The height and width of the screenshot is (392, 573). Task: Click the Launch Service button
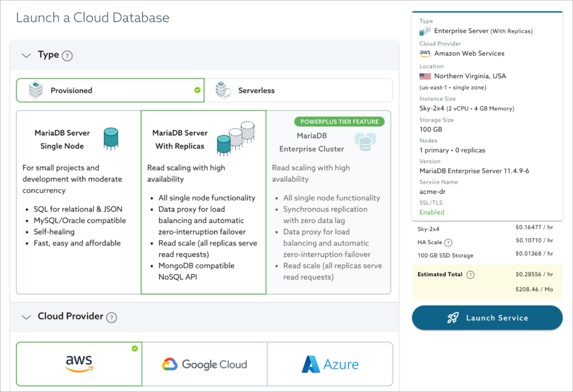(487, 318)
